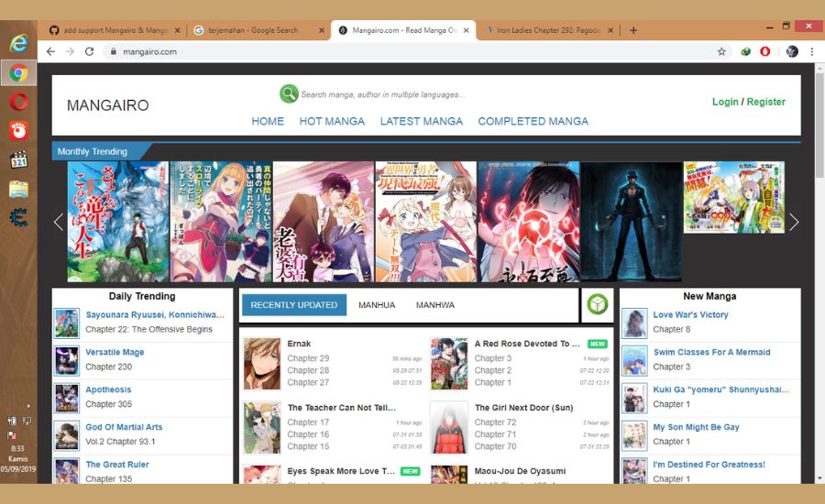Open the red recorder app in taskbar

(18, 130)
